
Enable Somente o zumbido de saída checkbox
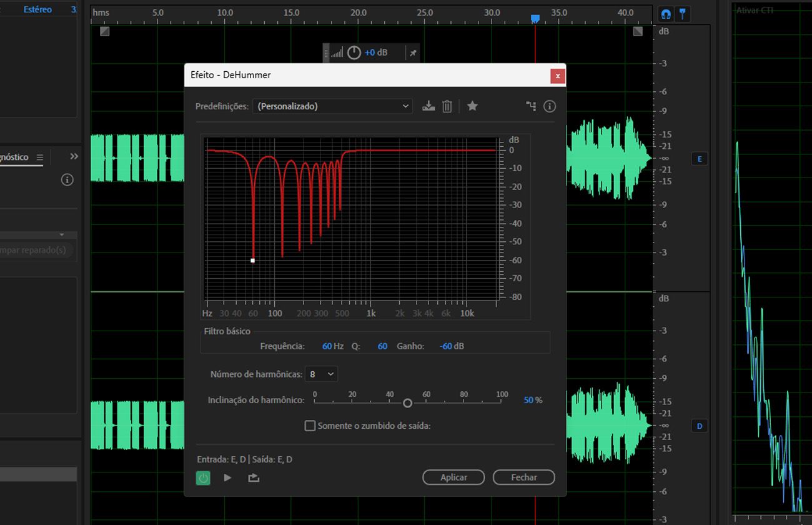click(x=310, y=426)
